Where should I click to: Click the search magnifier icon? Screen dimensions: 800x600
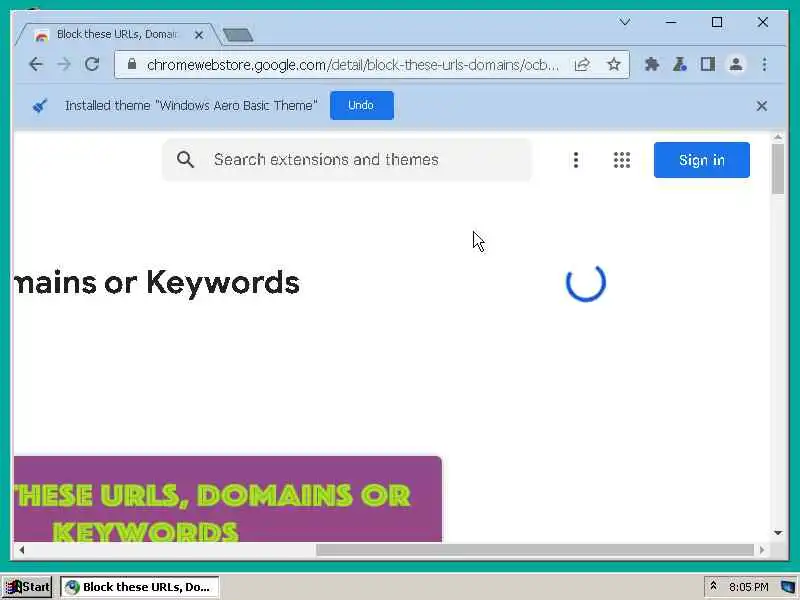click(x=185, y=160)
